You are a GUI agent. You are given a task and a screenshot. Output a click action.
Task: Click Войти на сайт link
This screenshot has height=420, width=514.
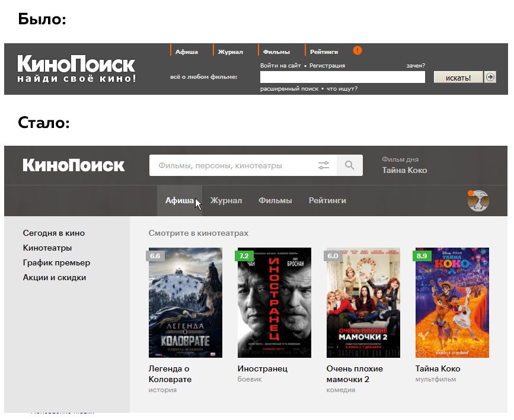tap(280, 66)
